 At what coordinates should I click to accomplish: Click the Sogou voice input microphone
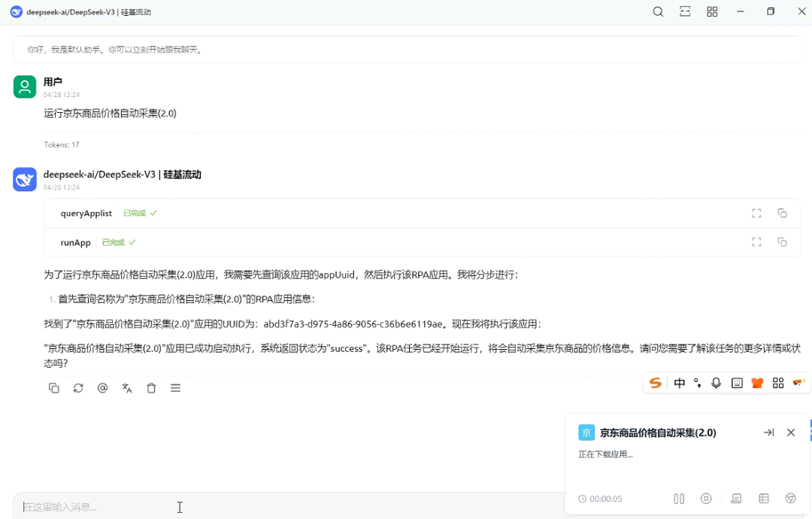(x=717, y=383)
